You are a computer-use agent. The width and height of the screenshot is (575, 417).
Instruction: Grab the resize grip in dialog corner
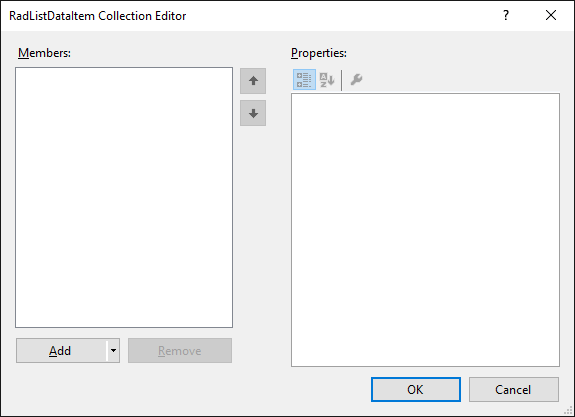tap(568, 410)
